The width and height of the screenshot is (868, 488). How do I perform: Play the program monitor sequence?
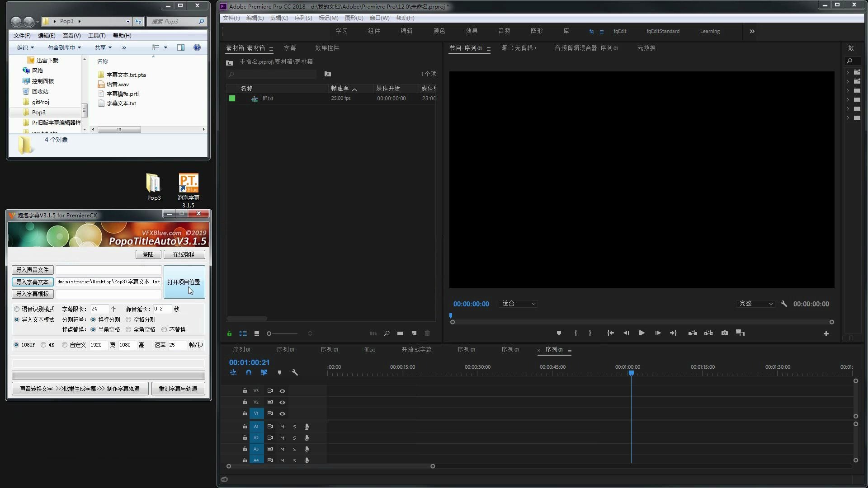coord(642,333)
